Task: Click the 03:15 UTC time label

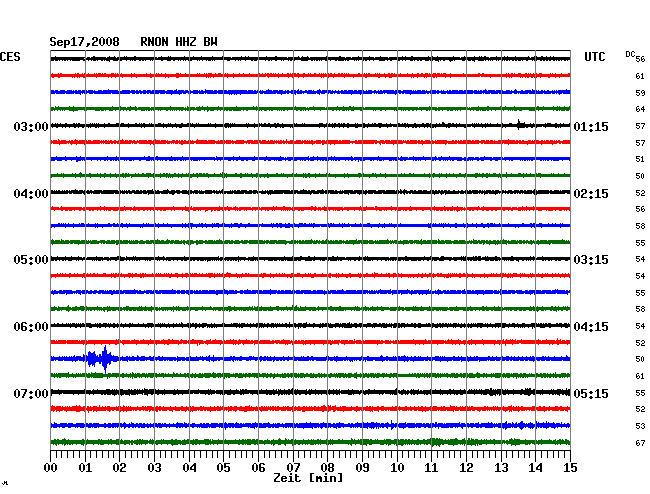Action: pos(591,260)
